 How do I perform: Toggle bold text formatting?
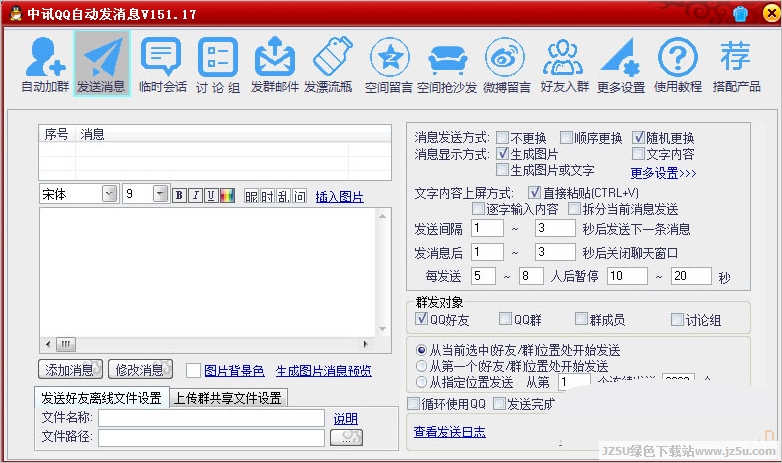[179, 195]
